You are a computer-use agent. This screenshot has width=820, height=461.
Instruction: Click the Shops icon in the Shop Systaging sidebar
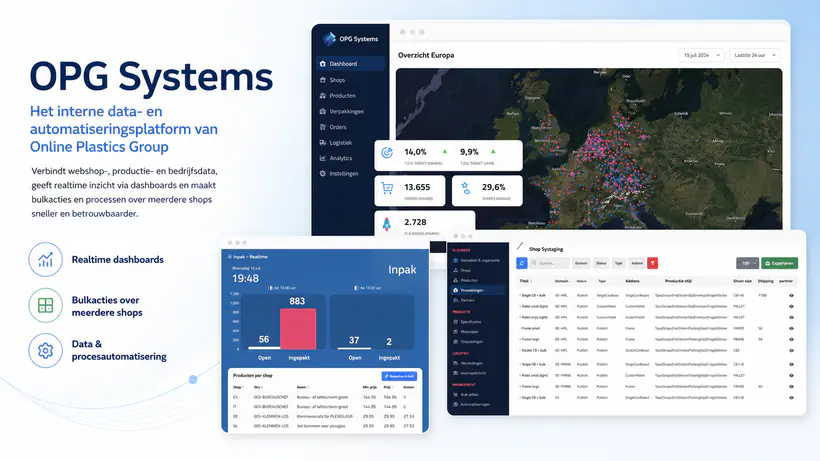point(455,270)
